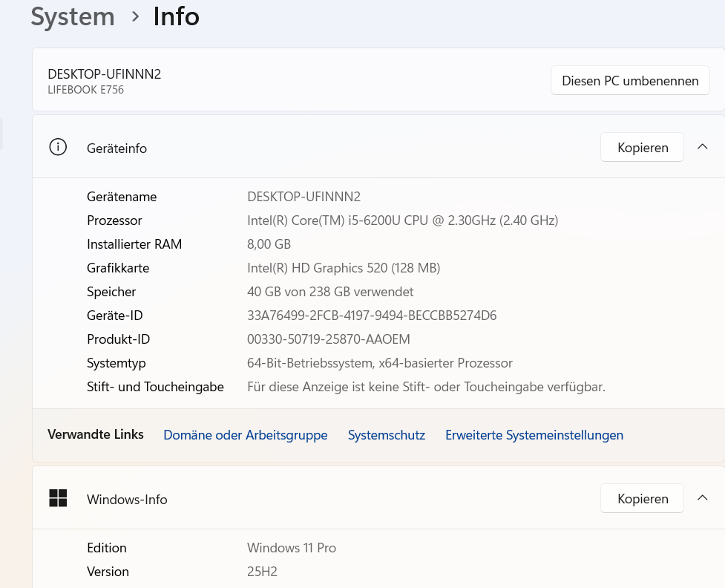Click the 25H2 version value

[262, 572]
